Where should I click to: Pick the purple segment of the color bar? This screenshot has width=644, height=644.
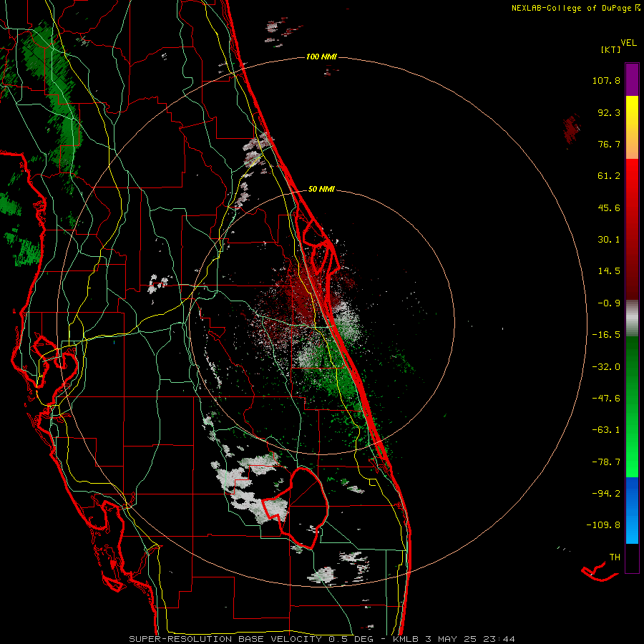pyautogui.click(x=632, y=79)
